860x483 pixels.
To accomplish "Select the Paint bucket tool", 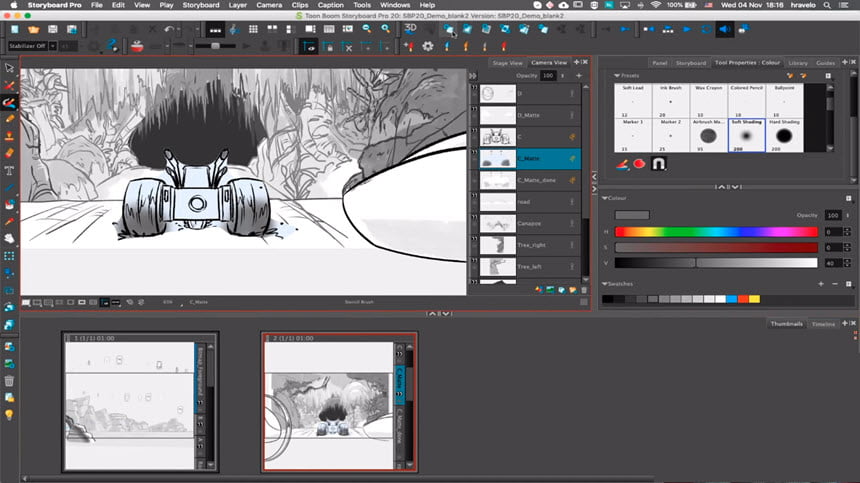I will (x=9, y=204).
